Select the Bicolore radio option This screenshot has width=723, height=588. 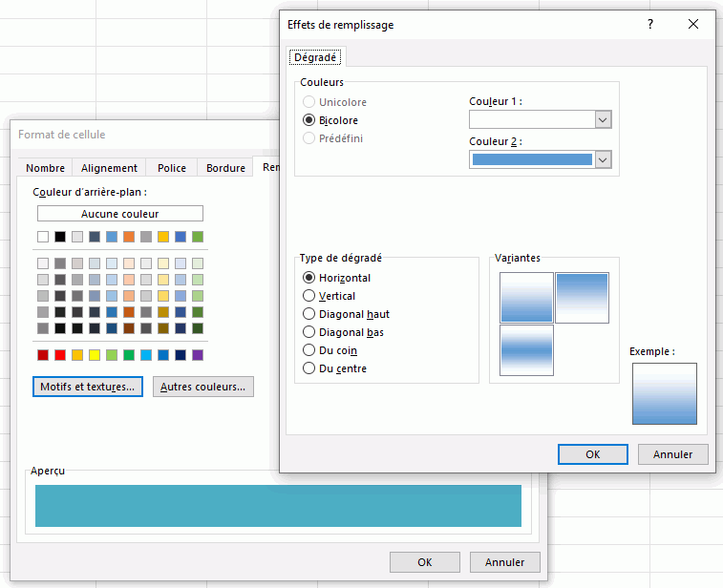click(x=308, y=120)
